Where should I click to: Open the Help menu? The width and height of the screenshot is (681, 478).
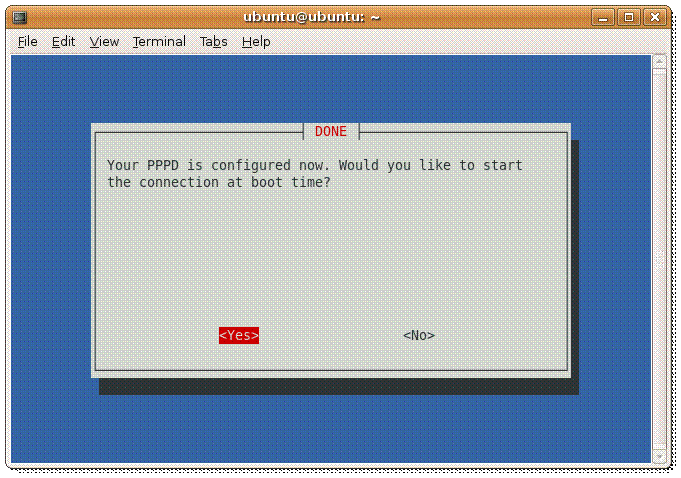point(256,42)
